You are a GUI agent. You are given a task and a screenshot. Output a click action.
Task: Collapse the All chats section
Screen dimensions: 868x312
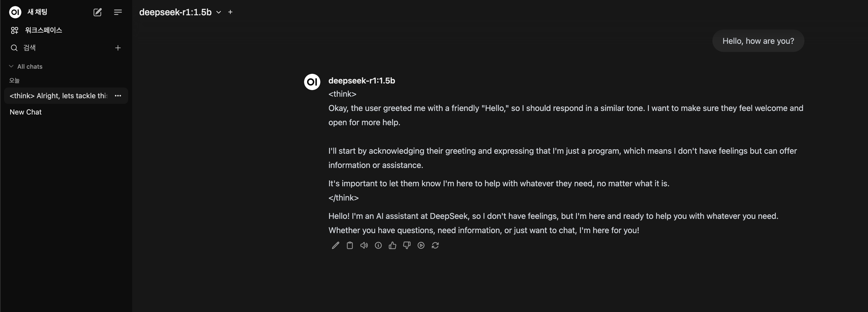26,66
